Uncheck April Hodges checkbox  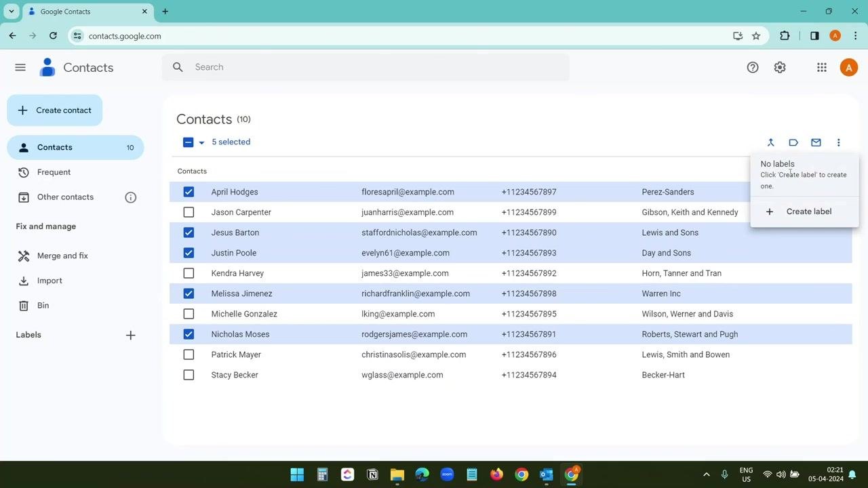[x=189, y=192]
